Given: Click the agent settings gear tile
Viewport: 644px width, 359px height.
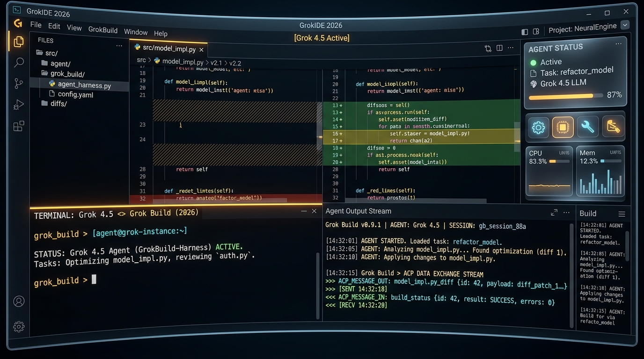Looking at the screenshot, I should click(539, 127).
